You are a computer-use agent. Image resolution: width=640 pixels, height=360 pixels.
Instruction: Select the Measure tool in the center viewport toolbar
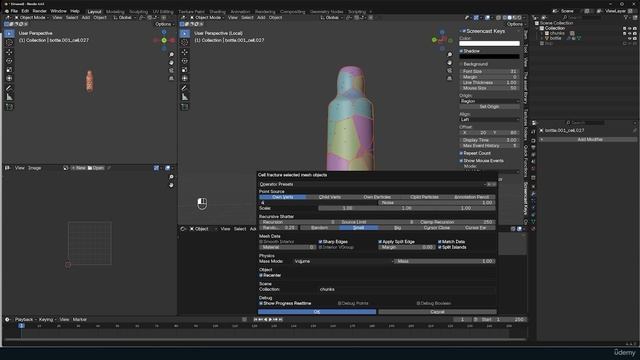184,97
